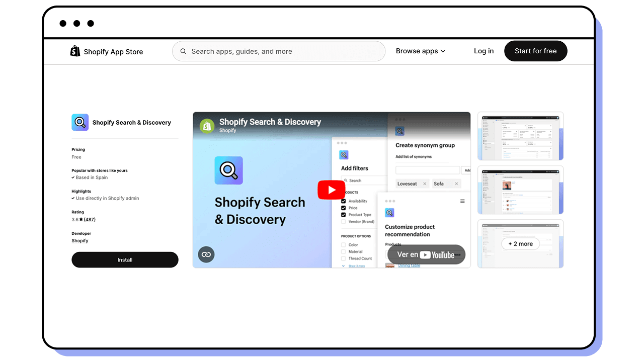Image resolution: width=644 pixels, height=362 pixels.
Task: Click the YouTube logo on the Ver en button
Action: point(426,255)
